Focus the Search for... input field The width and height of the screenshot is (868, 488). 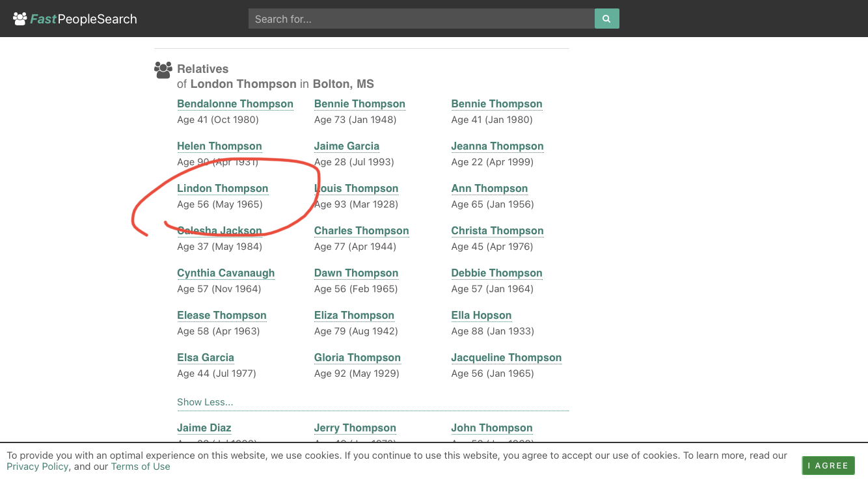pyautogui.click(x=422, y=19)
